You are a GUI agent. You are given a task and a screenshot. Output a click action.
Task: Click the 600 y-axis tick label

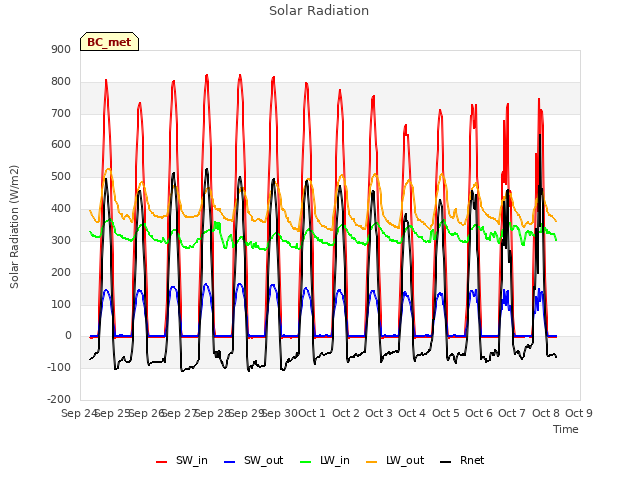(61, 145)
